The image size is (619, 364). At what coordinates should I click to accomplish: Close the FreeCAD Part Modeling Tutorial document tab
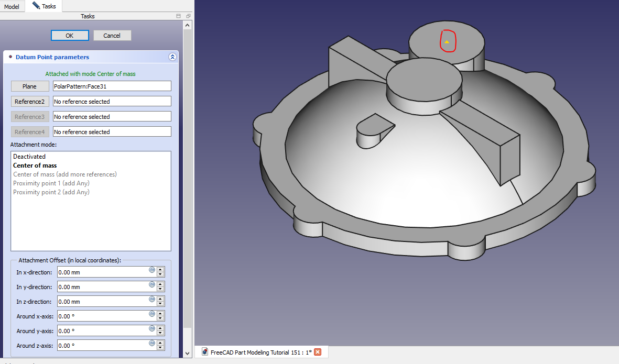[x=317, y=352]
